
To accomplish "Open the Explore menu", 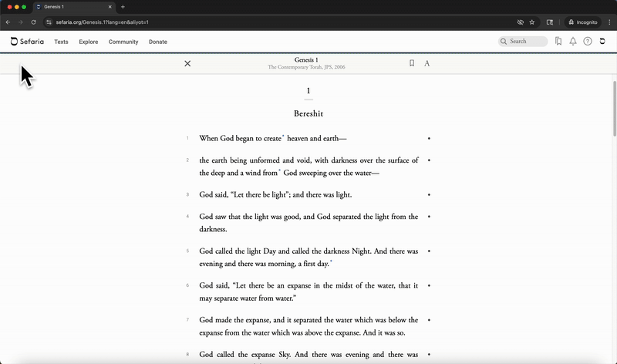I will click(x=88, y=42).
